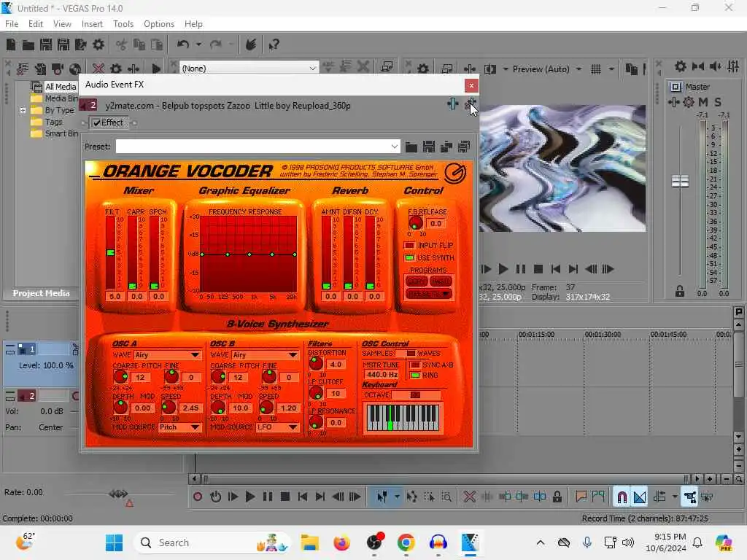The width and height of the screenshot is (747, 560).
Task: Select the All Media folder
Action: [x=61, y=87]
